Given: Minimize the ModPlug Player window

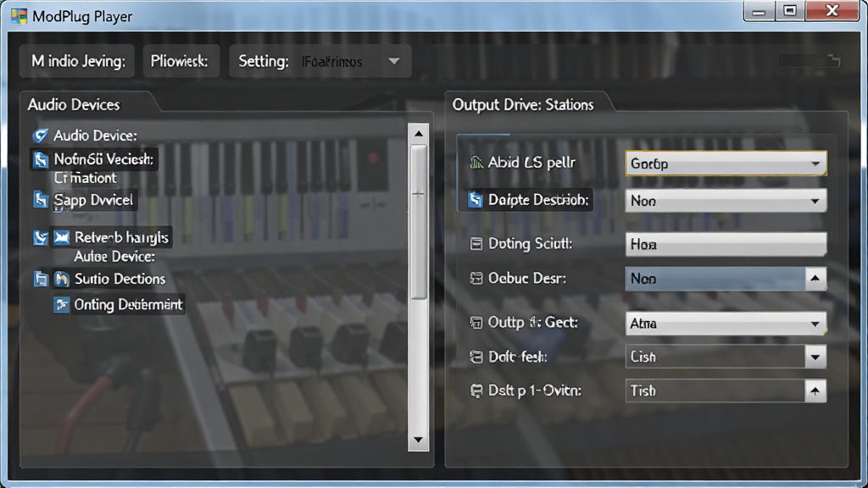Looking at the screenshot, I should [x=759, y=11].
